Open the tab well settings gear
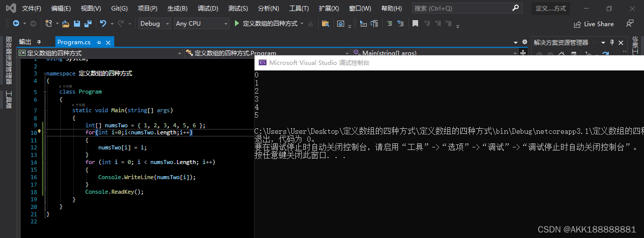 click(x=525, y=42)
